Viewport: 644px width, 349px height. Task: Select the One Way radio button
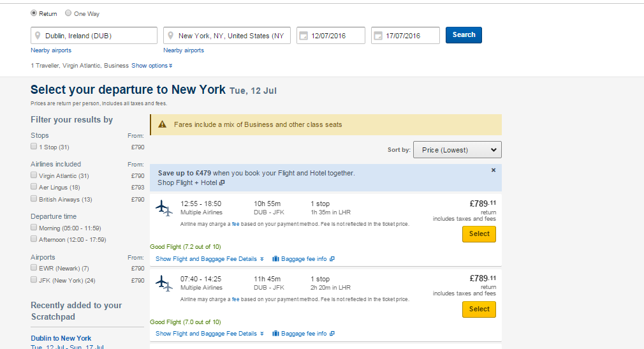68,13
